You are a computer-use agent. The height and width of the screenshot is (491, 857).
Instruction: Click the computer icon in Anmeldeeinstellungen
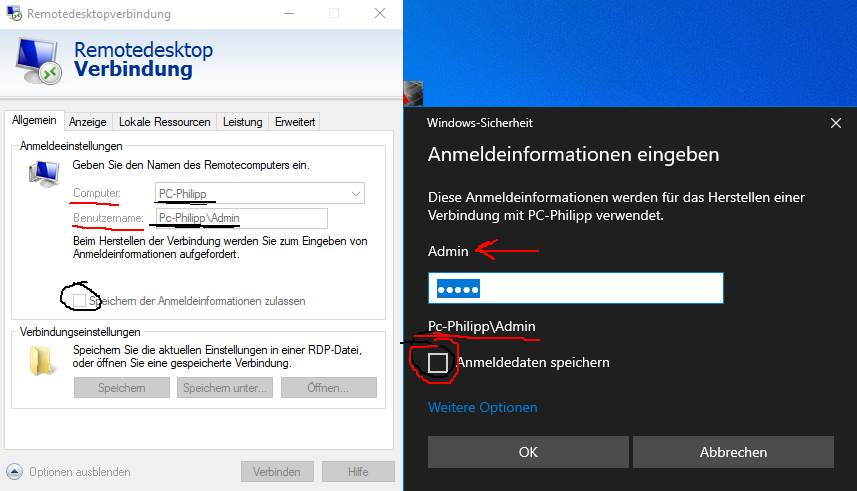[44, 174]
